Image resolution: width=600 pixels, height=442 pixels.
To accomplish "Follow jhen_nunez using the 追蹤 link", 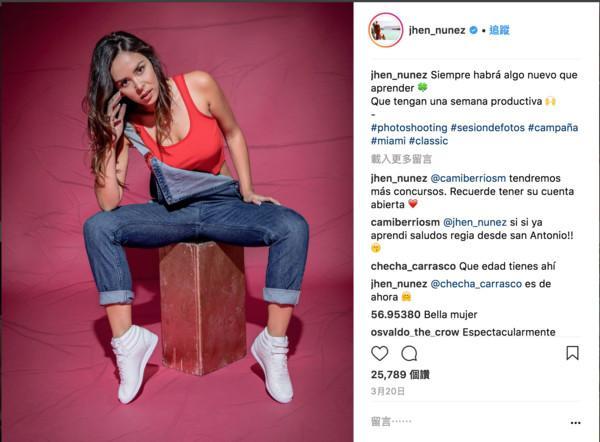I will coord(499,30).
